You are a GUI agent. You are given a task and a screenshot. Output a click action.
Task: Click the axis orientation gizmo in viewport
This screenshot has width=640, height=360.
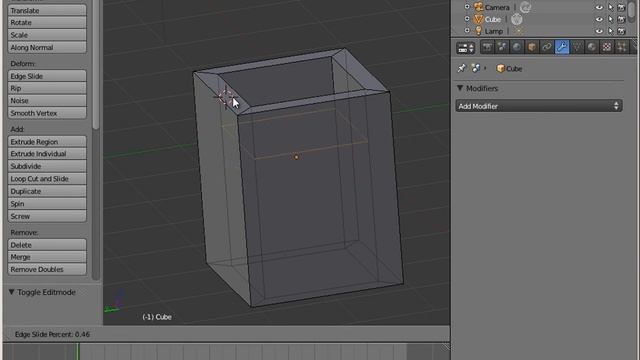[114, 302]
